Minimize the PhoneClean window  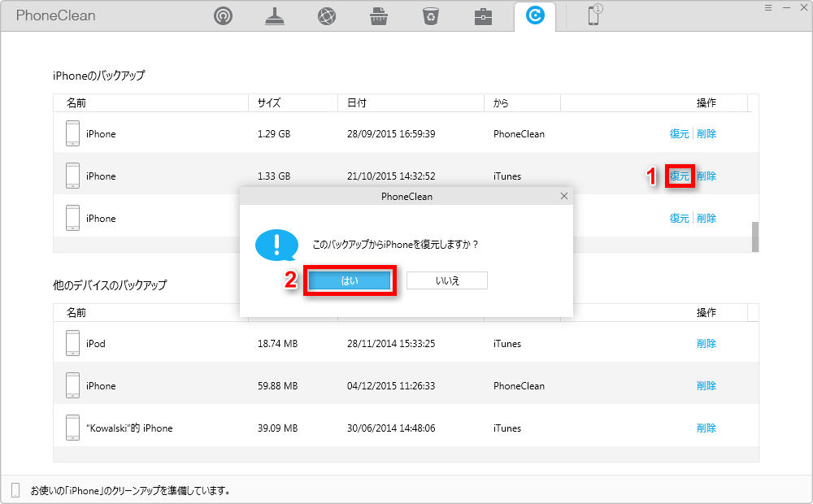coord(787,7)
